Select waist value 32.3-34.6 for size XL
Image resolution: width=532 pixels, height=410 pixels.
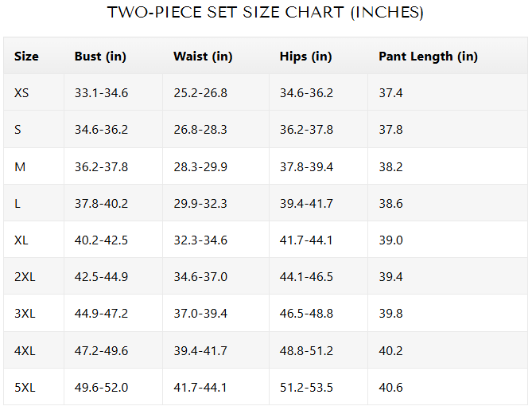[200, 240]
